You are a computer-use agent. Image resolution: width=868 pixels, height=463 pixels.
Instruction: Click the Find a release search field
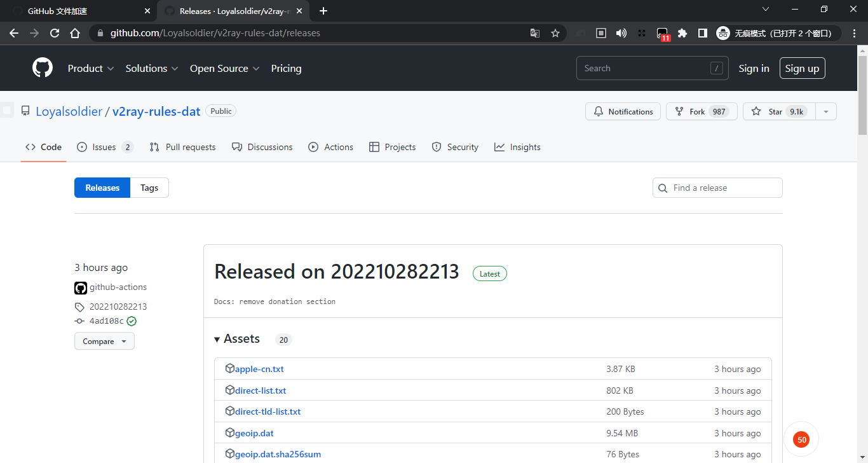(x=717, y=188)
